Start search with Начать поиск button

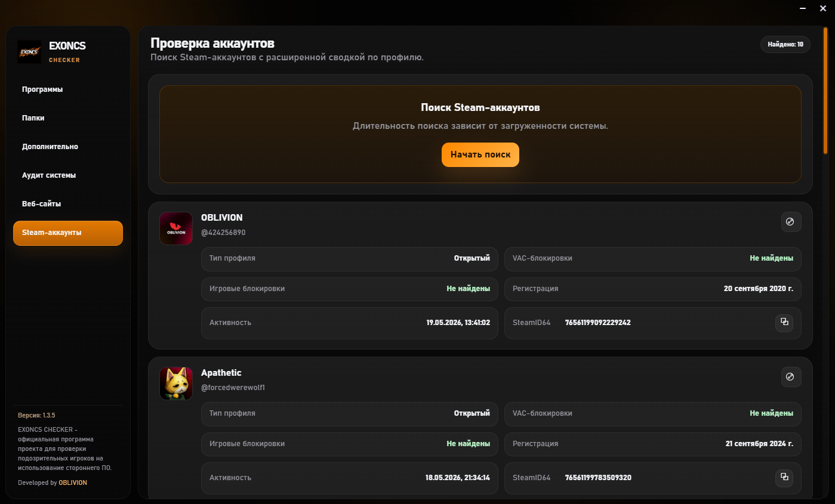[x=480, y=154]
